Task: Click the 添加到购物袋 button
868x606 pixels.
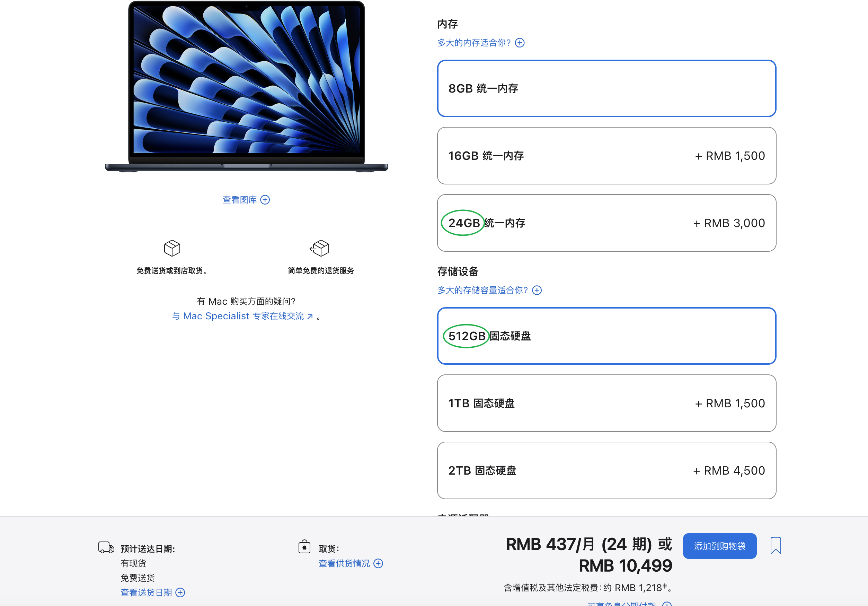Action: (x=719, y=545)
